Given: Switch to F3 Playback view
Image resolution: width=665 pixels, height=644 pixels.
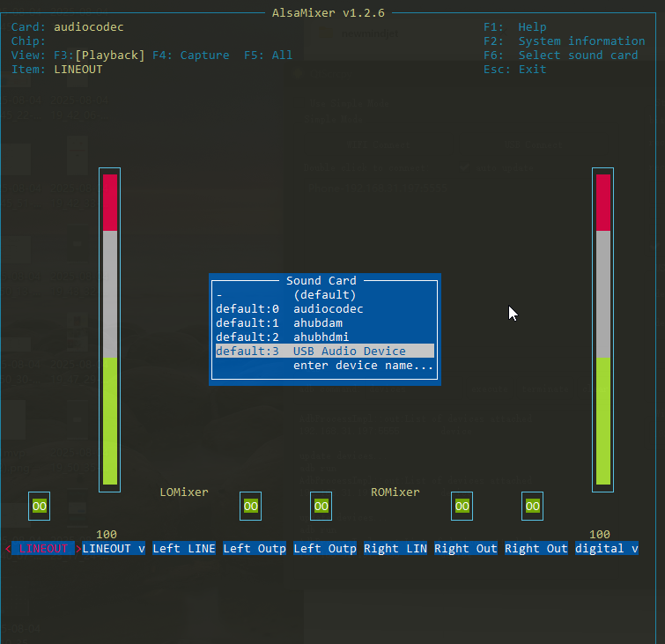Looking at the screenshot, I should (x=100, y=55).
